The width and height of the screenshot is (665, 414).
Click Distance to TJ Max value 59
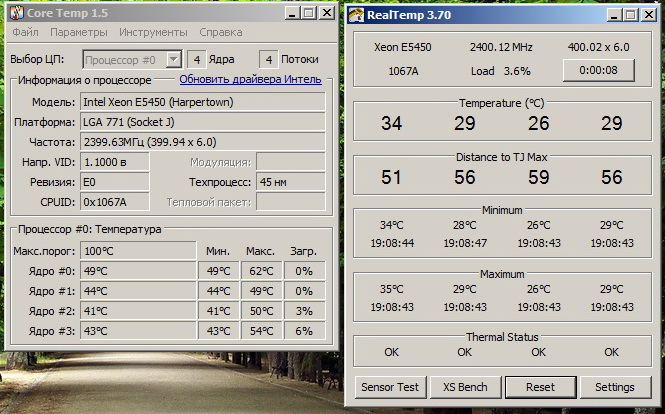(539, 177)
